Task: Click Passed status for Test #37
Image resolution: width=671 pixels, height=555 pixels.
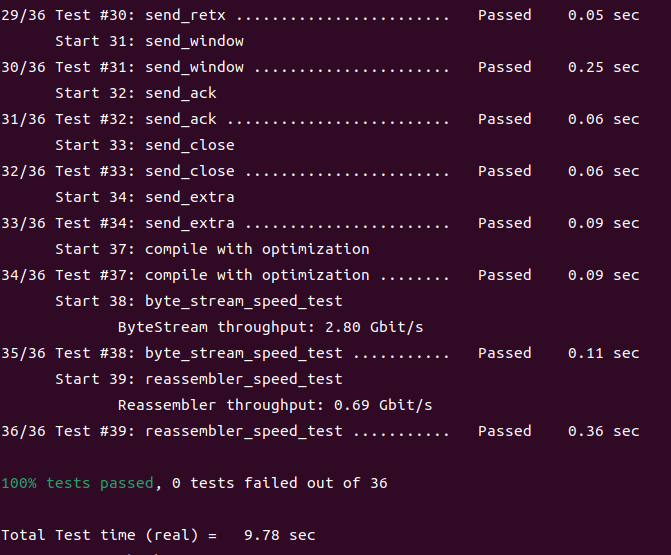Action: (504, 275)
